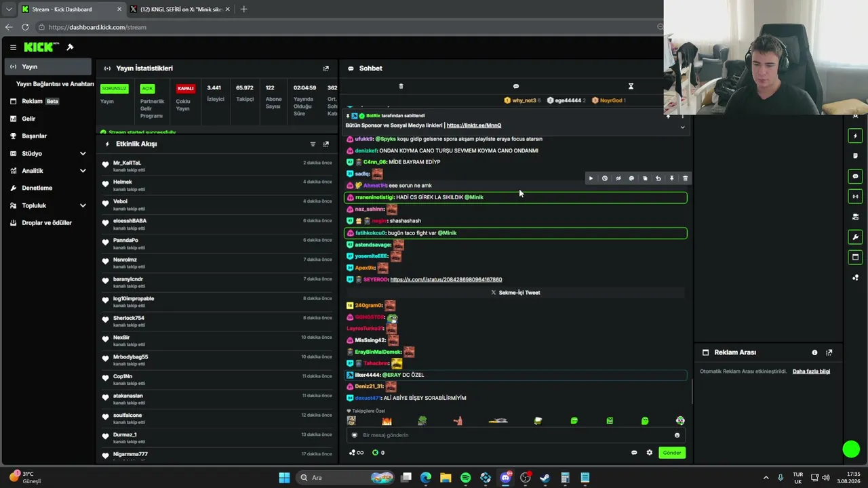Expand the Topluluk sidebar section
The height and width of the screenshot is (488, 868).
(x=83, y=205)
